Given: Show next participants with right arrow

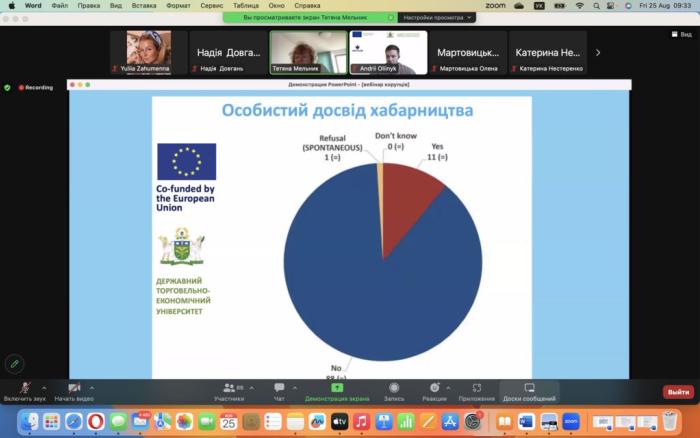Looking at the screenshot, I should [598, 52].
